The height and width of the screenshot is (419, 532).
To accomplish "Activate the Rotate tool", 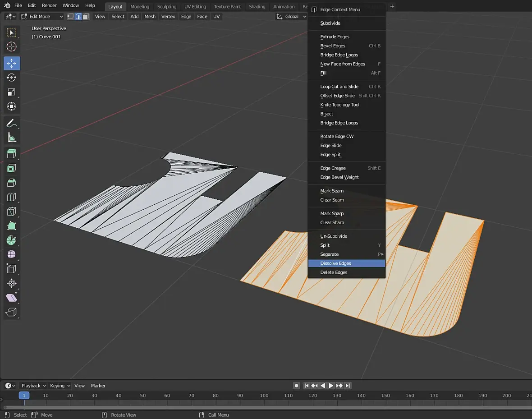I will 12,78.
